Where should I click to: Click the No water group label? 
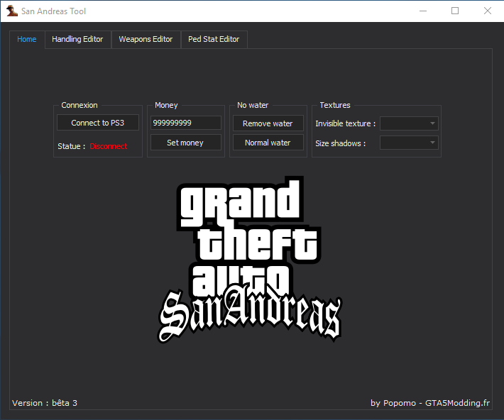(x=253, y=105)
